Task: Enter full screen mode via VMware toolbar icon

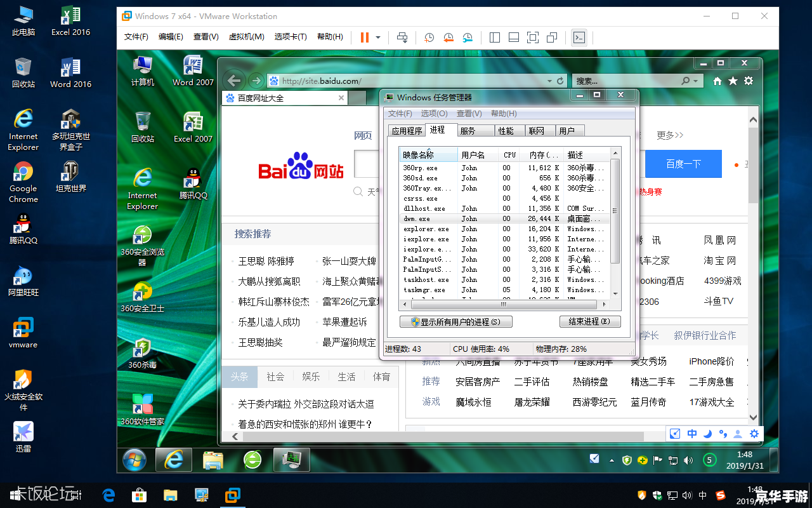Action: click(x=533, y=37)
